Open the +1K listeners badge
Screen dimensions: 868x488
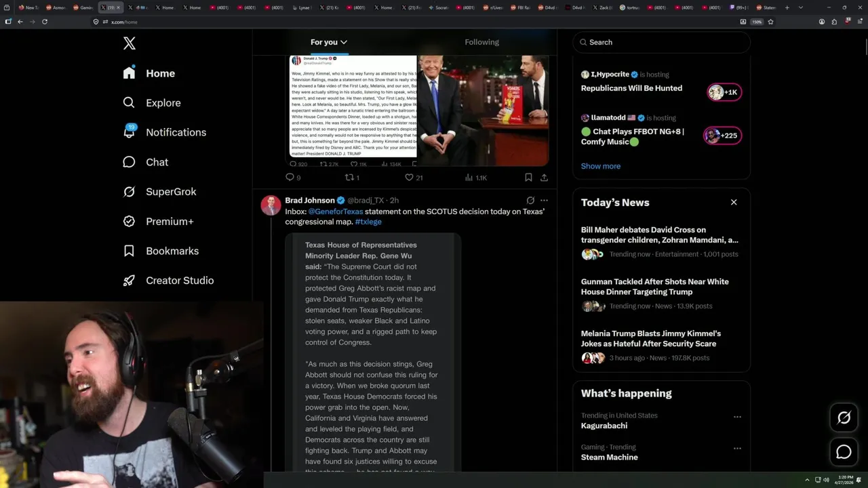coord(724,92)
